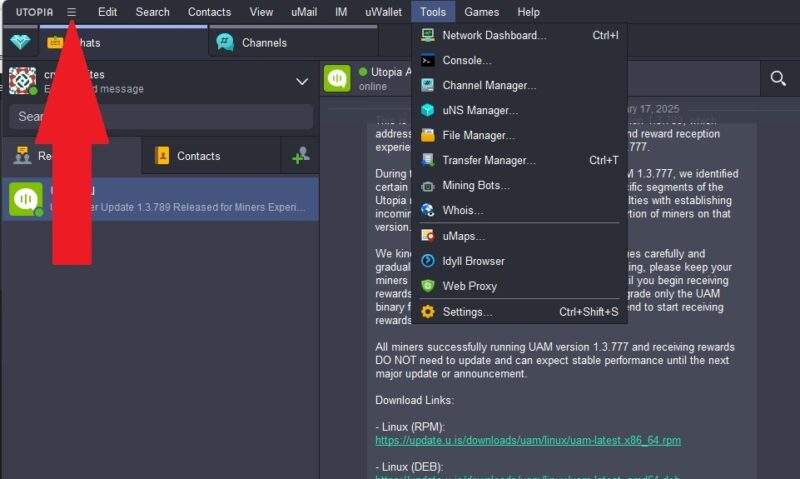
Task: Open the Search menu
Action: tap(152, 12)
